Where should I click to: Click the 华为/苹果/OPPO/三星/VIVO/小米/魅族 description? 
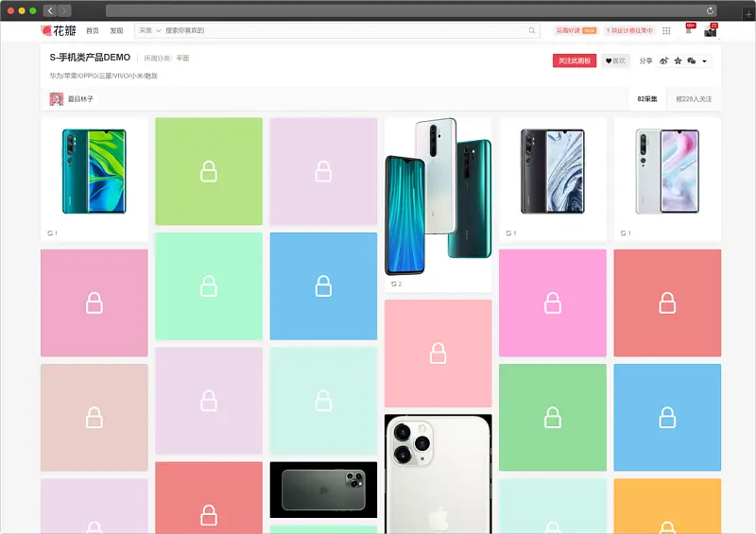(103, 76)
